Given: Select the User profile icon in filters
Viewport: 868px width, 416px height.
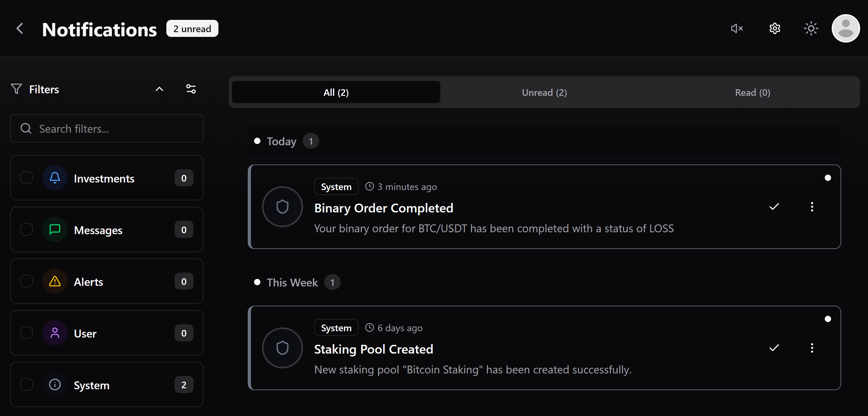Looking at the screenshot, I should pos(55,333).
